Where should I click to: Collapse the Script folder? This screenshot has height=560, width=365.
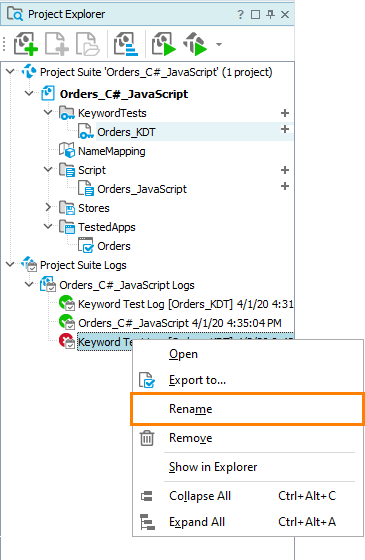point(48,169)
